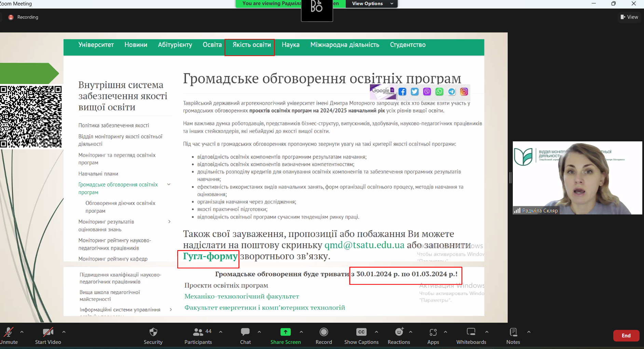Start Video camera icon
This screenshot has width=644, height=349.
tap(48, 332)
